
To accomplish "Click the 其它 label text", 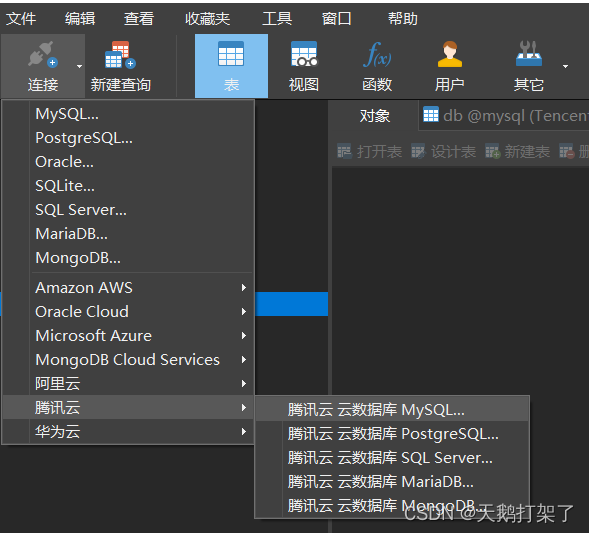I will tap(529, 85).
